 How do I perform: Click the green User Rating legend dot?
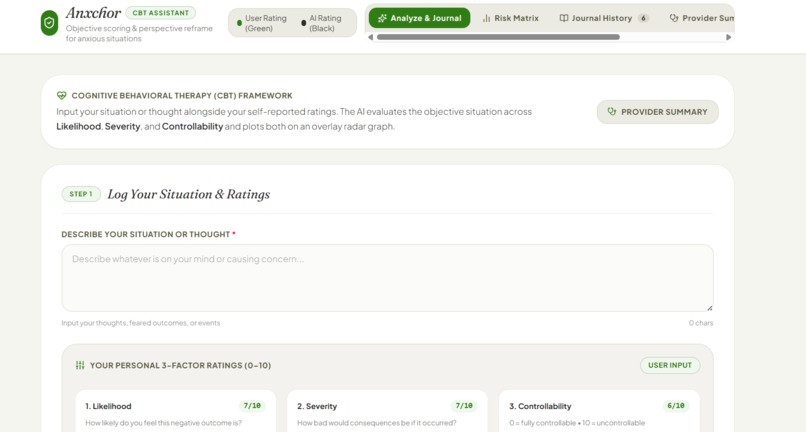[x=239, y=23]
